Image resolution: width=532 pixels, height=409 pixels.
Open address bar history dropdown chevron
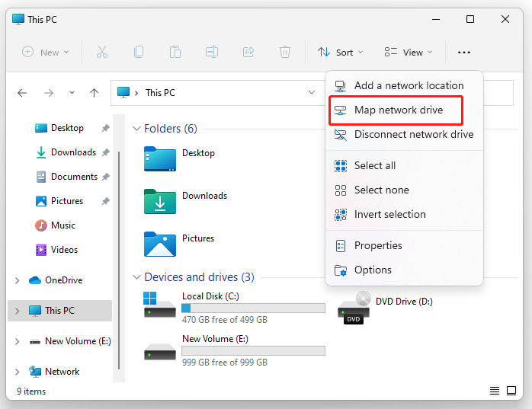click(x=312, y=93)
